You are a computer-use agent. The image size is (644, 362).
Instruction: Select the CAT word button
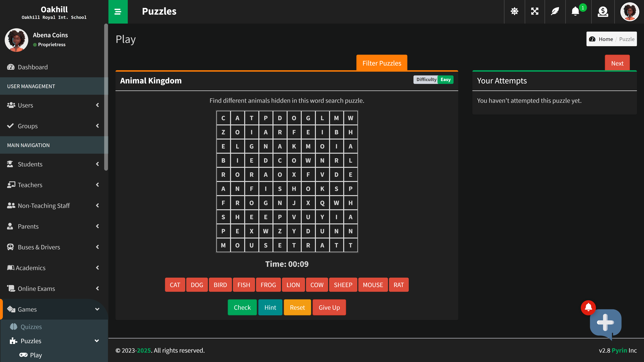(x=175, y=285)
